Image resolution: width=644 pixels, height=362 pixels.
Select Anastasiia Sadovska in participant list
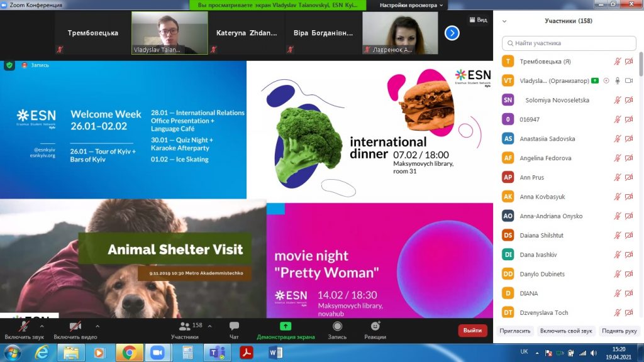click(x=569, y=139)
